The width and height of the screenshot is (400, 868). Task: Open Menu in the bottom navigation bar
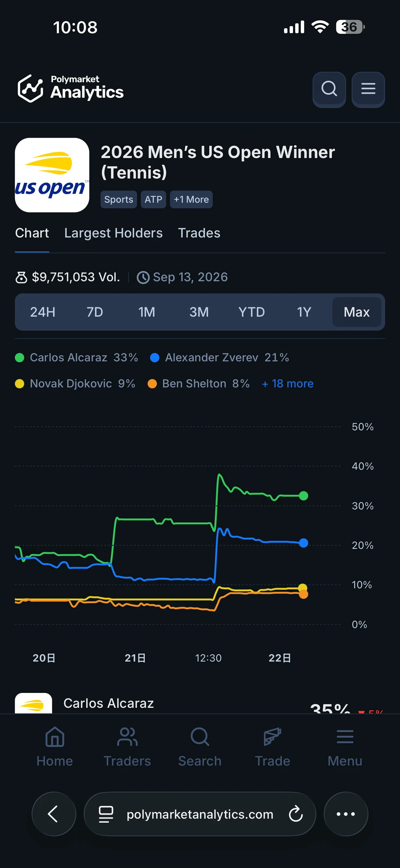coord(345,747)
